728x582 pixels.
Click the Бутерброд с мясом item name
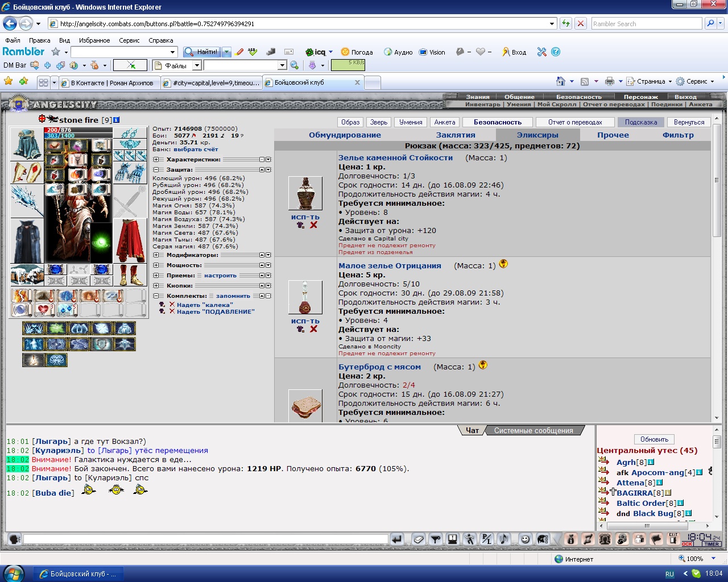tap(380, 367)
